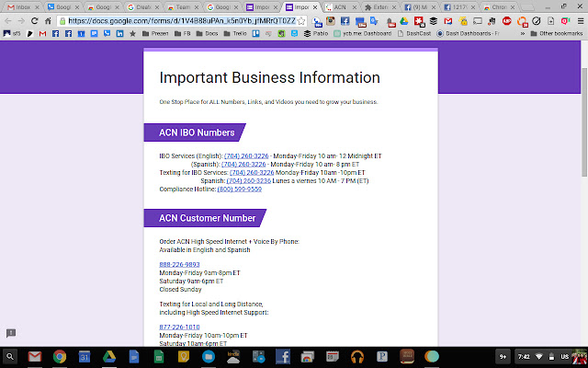
Task: Report a problem with the form
Action: point(11,333)
